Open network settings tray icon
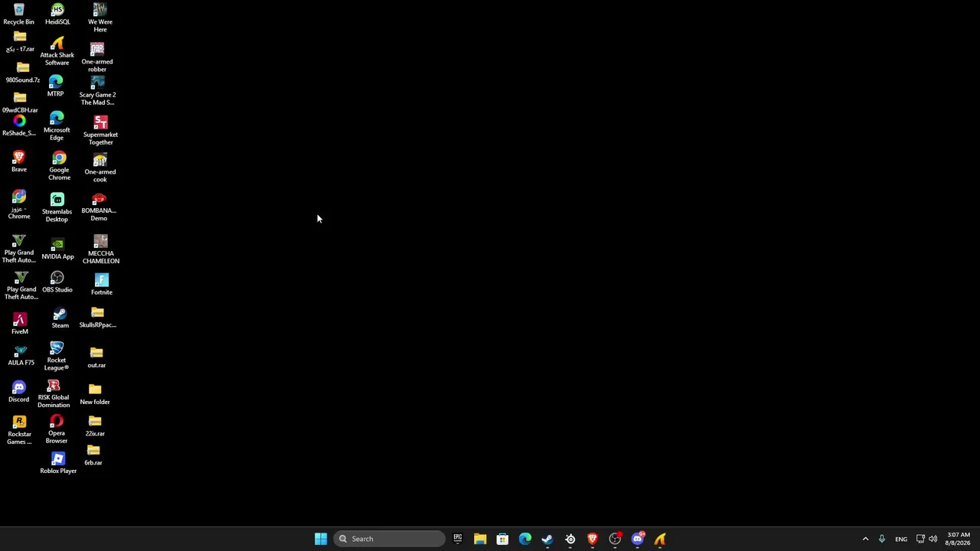This screenshot has width=980, height=551. tap(920, 539)
